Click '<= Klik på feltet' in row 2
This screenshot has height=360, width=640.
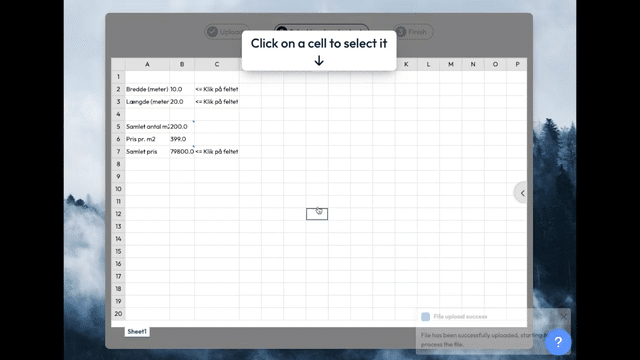217,89
